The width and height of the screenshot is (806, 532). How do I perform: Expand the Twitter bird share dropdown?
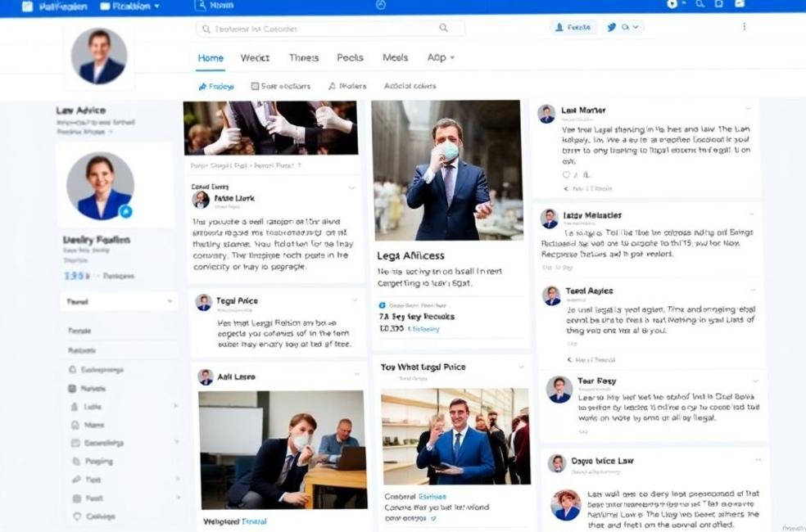[623, 27]
